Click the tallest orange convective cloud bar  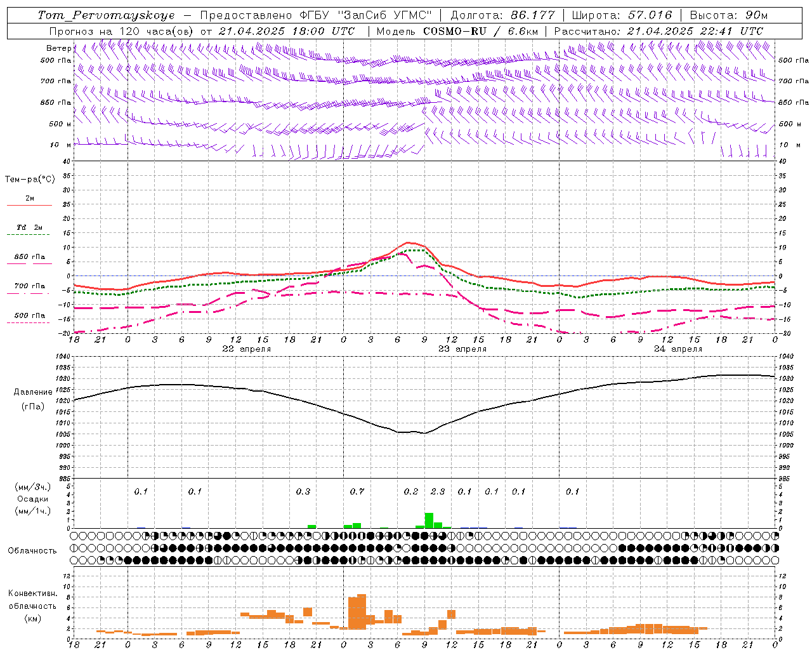[362, 611]
